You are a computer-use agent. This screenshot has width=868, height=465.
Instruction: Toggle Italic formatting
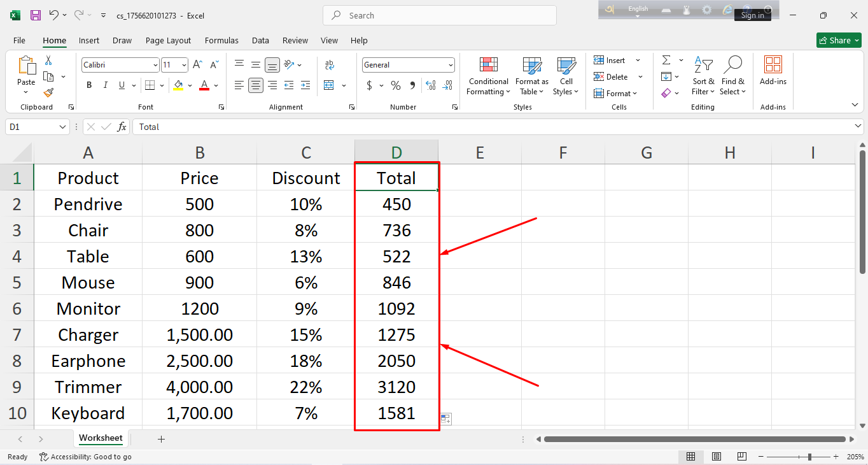105,85
